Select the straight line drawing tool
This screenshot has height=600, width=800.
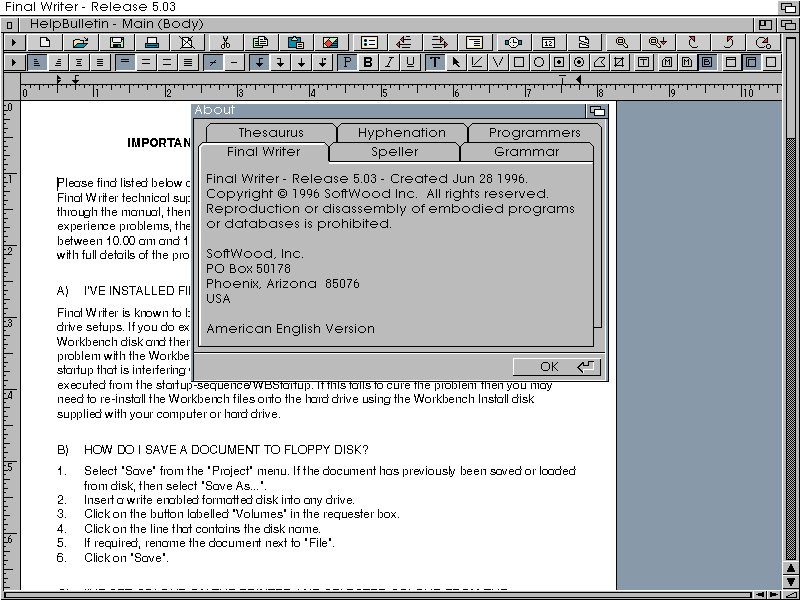tap(477, 62)
